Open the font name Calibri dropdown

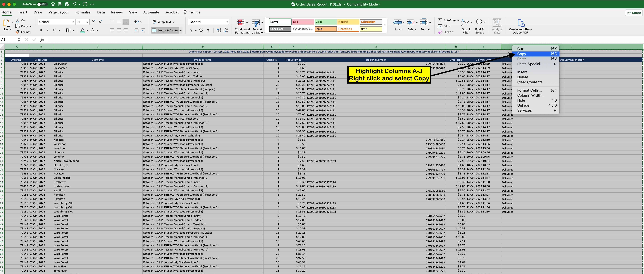coord(73,22)
